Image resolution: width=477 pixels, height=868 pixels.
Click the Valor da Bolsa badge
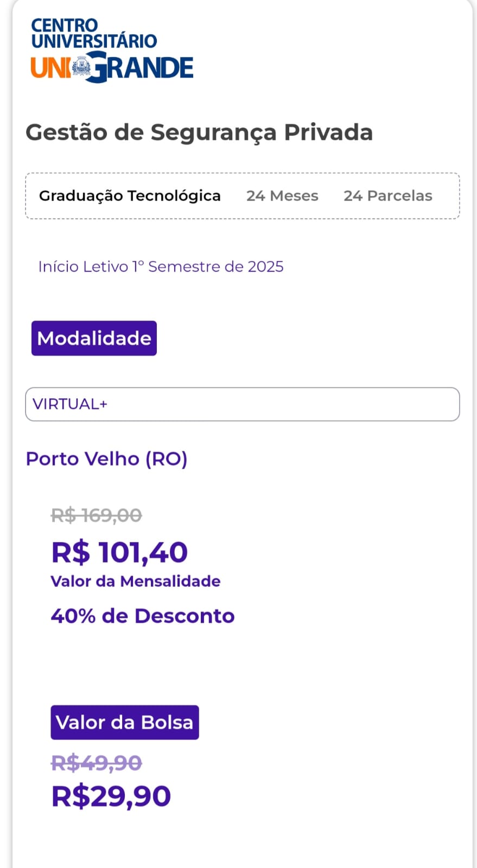click(x=125, y=723)
